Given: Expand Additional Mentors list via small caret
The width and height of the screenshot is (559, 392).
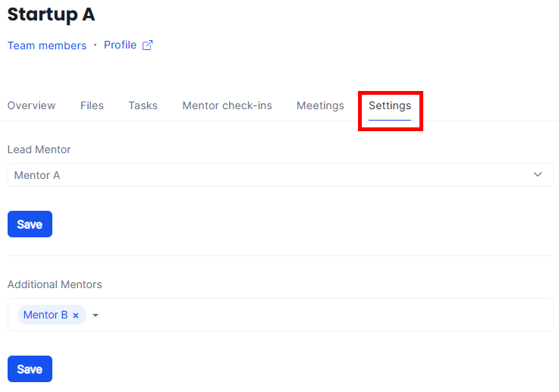Looking at the screenshot, I should point(96,315).
